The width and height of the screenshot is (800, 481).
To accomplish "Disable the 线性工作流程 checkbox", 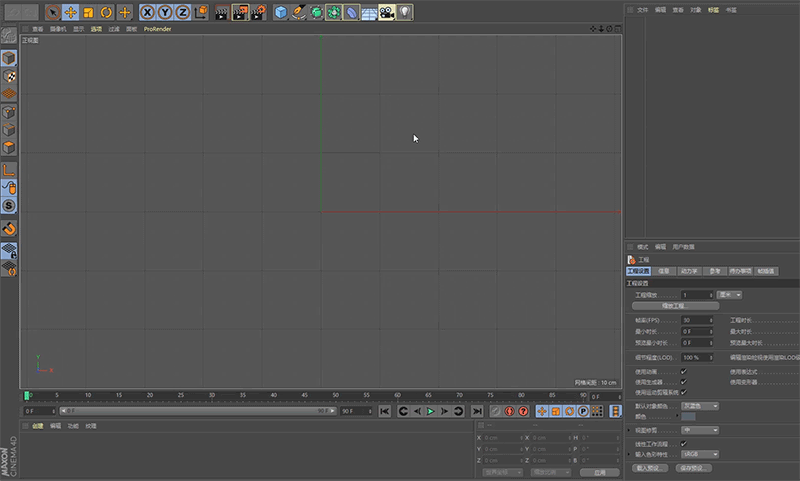I will click(x=683, y=443).
